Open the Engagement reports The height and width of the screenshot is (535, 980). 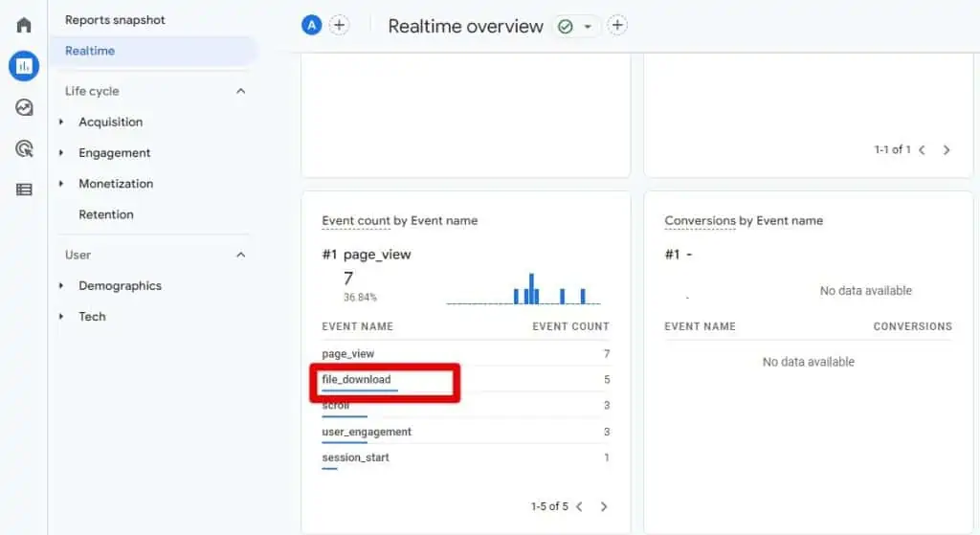coord(115,152)
